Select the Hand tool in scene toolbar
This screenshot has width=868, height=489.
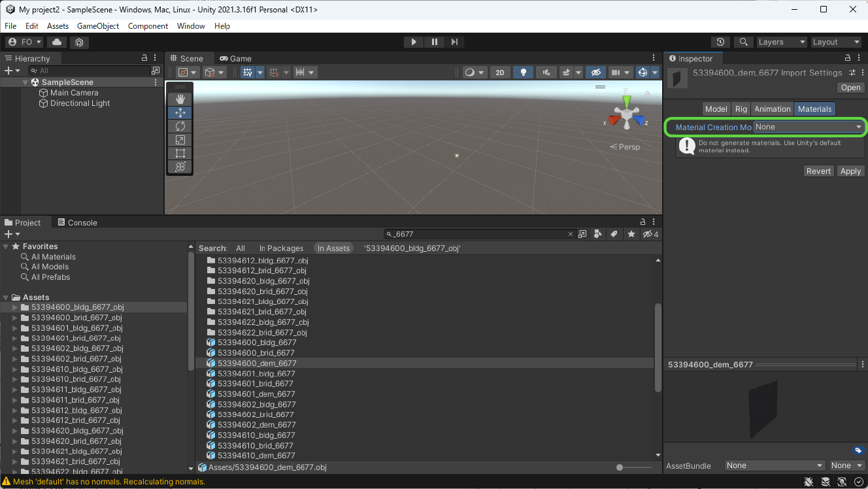coord(180,99)
